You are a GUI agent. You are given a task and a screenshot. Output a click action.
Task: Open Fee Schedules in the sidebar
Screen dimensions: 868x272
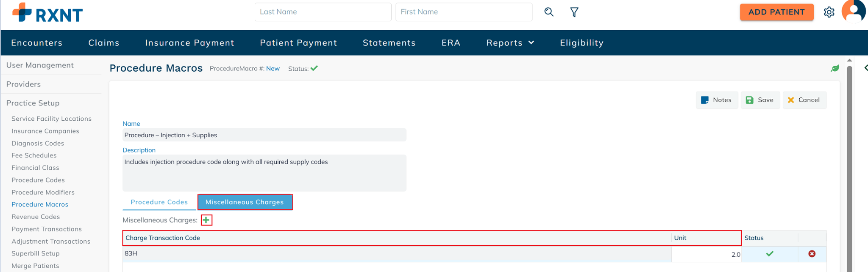(x=34, y=155)
